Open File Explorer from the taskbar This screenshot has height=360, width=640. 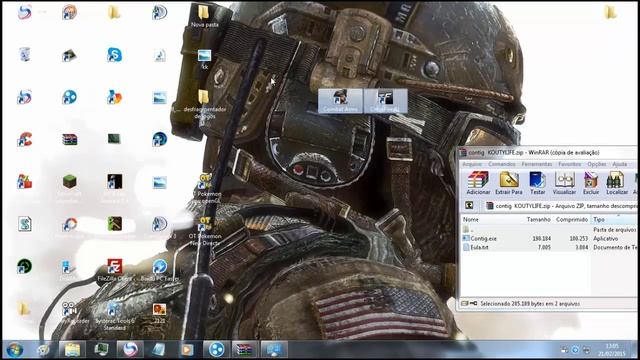(x=72, y=350)
